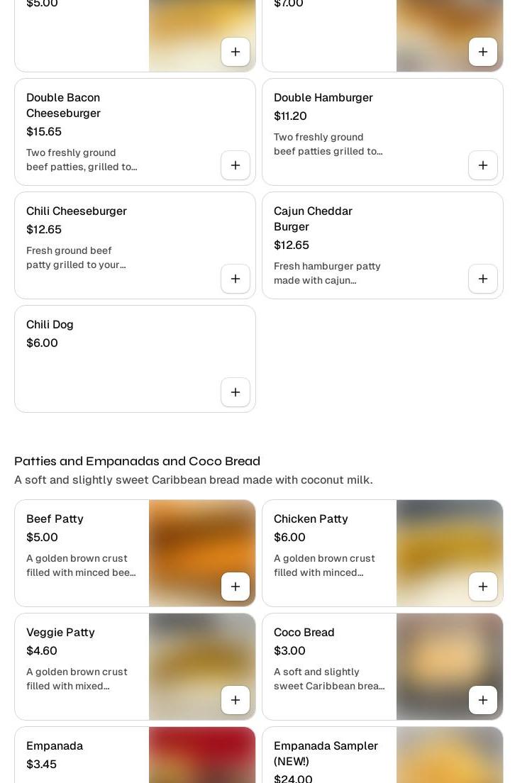Add Chili Dog to order
This screenshot has height=783, width=532.
tap(235, 392)
